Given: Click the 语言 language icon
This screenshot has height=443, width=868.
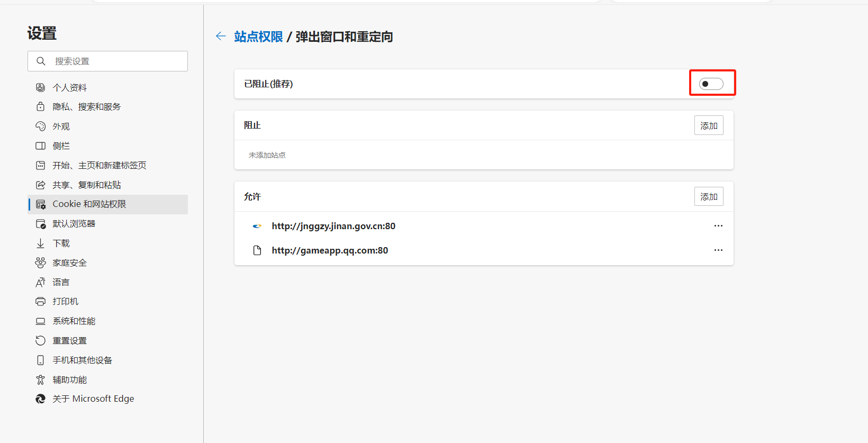Looking at the screenshot, I should click(x=40, y=283).
